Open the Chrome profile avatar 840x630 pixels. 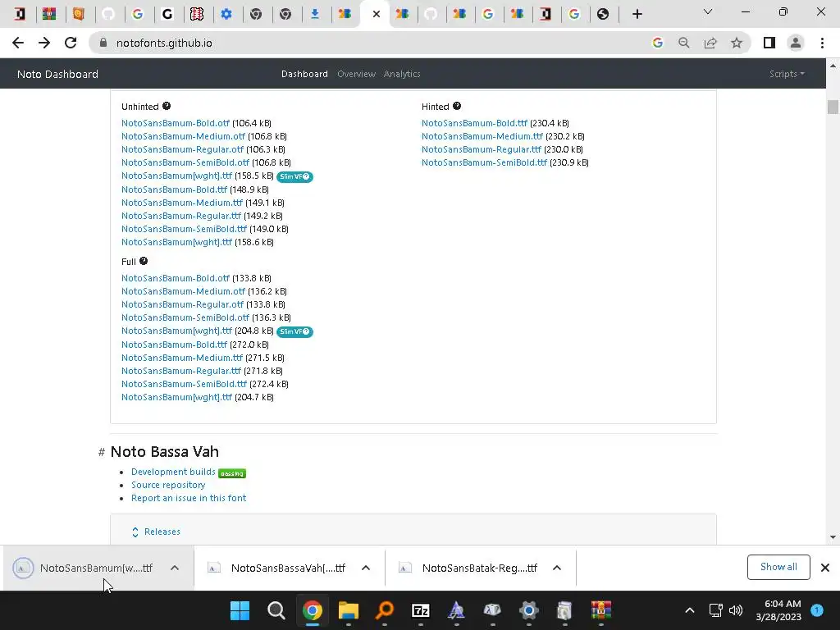(x=796, y=43)
